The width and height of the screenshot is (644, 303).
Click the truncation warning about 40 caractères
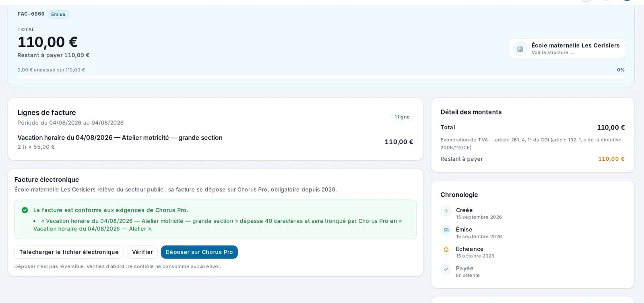[x=218, y=225]
